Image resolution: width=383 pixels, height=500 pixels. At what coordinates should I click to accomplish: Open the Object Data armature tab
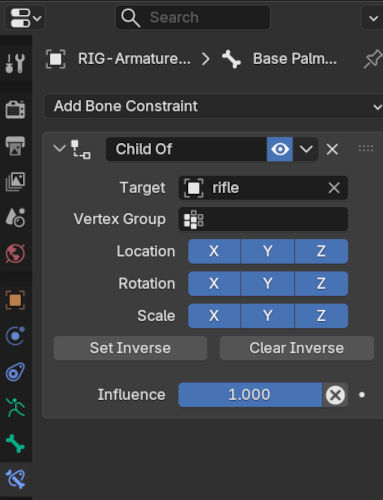[x=15, y=408]
